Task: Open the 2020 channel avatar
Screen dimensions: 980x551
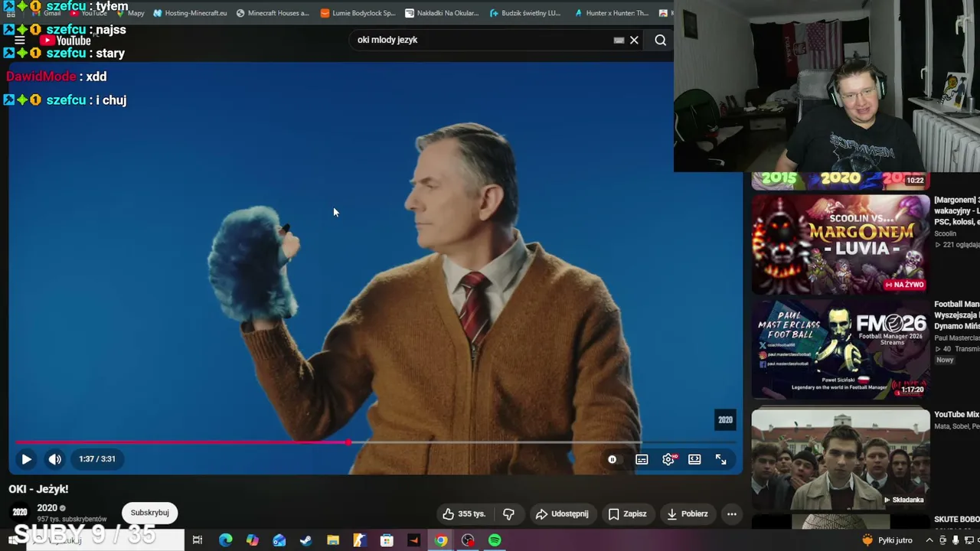Action: (x=20, y=512)
